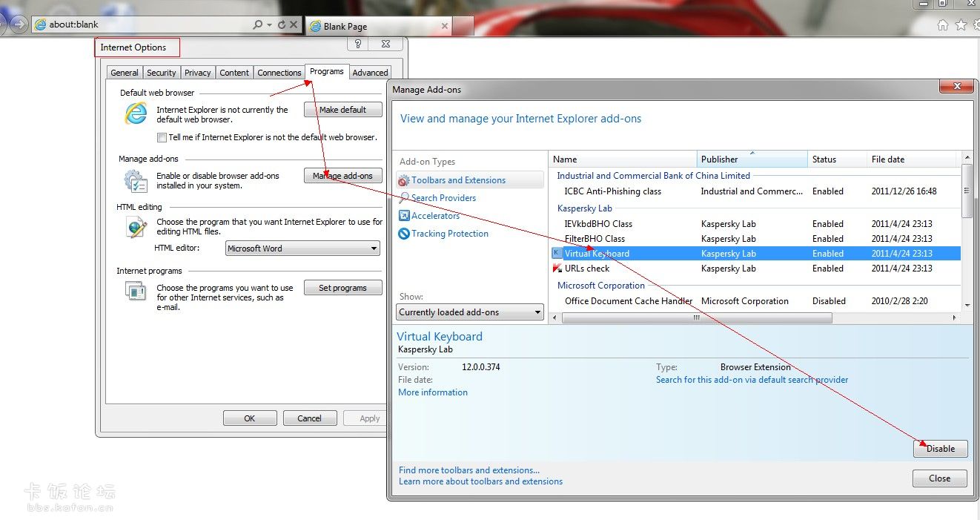Click the Toolbars and Extensions gear icon
Image resolution: width=980 pixels, height=520 pixels.
click(404, 180)
